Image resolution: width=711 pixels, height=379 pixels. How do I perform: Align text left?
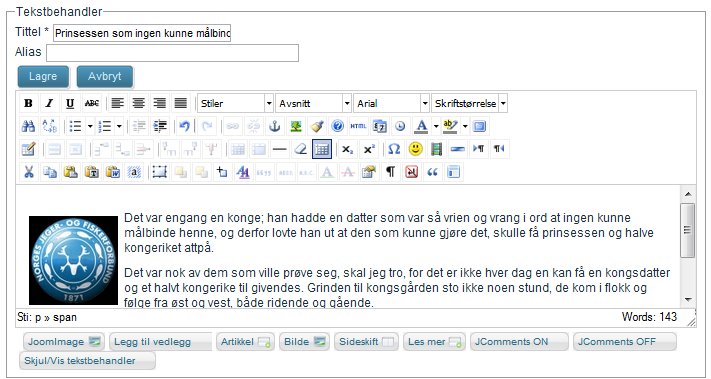[117, 103]
